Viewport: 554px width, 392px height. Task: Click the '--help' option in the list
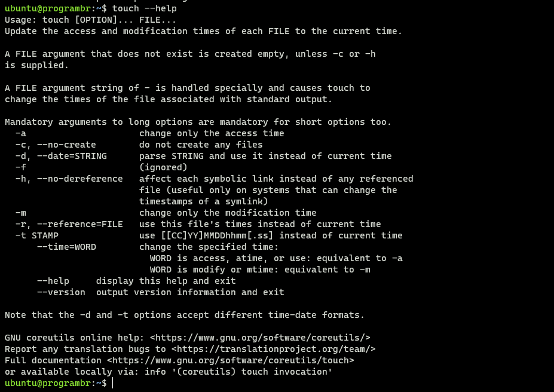pos(53,281)
